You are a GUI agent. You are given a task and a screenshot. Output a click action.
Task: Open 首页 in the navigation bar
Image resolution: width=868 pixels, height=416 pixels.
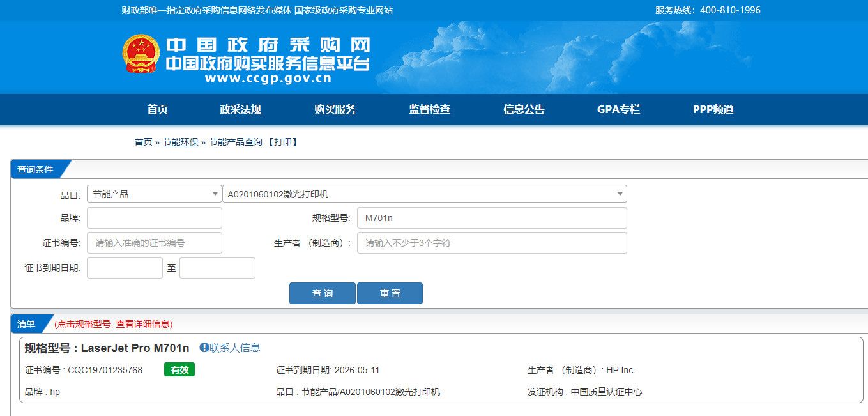pyautogui.click(x=157, y=109)
